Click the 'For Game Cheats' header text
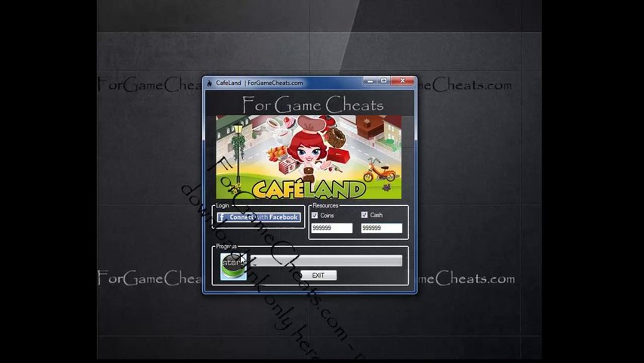 click(x=313, y=105)
